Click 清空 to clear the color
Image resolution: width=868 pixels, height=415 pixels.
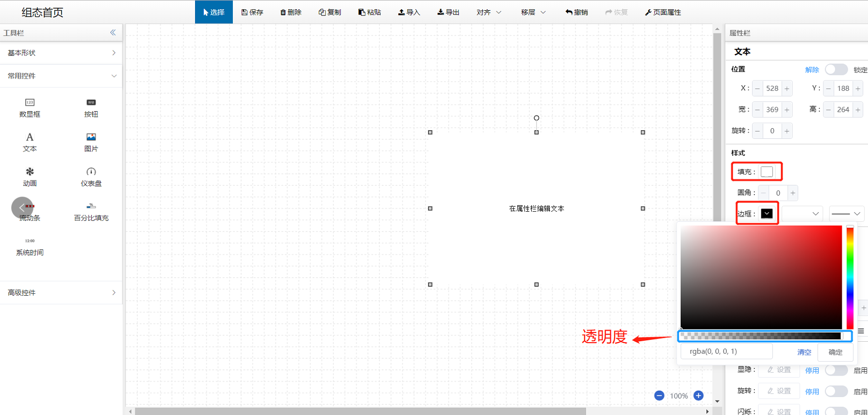click(804, 352)
